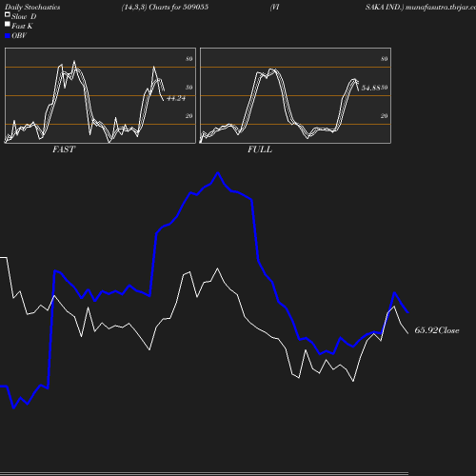Click the '65.92Close' price label
The height and width of the screenshot is (476, 476).
tap(437, 330)
